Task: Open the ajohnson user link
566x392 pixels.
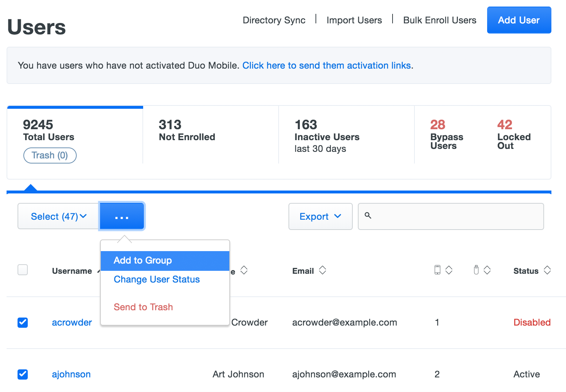Action: pyautogui.click(x=71, y=374)
